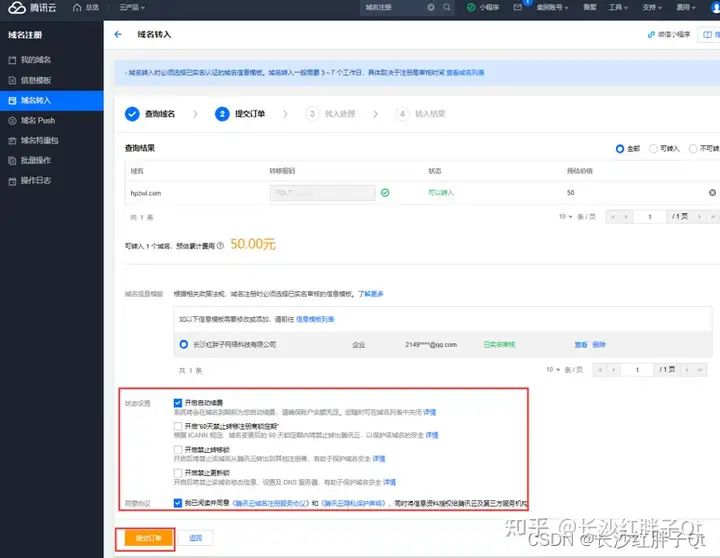The image size is (720, 558).
Task: Enable the 开启禁止更新锁 checkbox
Action: point(178,473)
